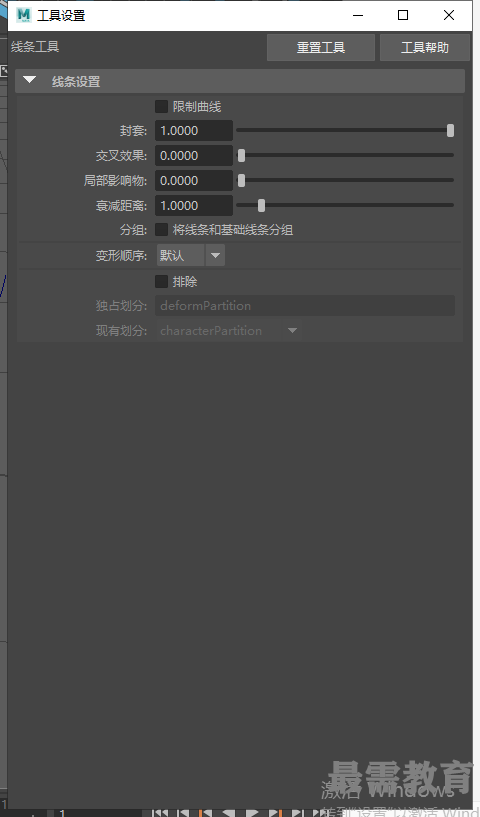This screenshot has width=480, height=817.
Task: Enable the 限制曲线 checkbox
Action: (x=162, y=106)
